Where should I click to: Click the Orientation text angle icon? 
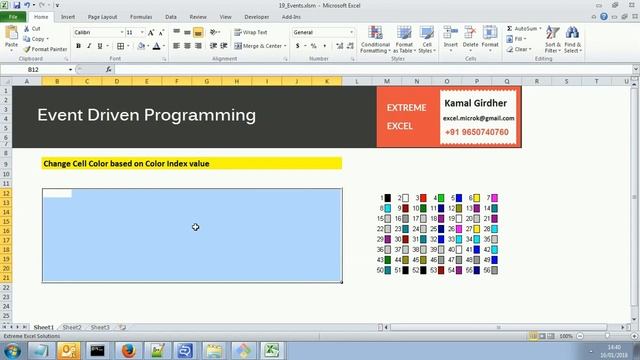[213, 32]
